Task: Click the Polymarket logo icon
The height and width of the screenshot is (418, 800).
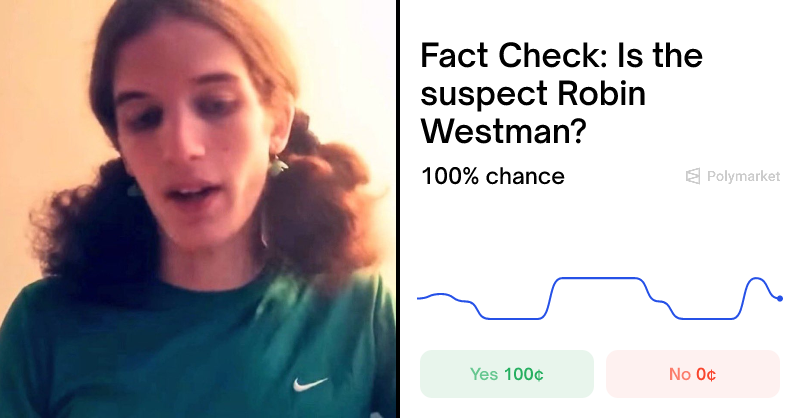Action: [693, 176]
